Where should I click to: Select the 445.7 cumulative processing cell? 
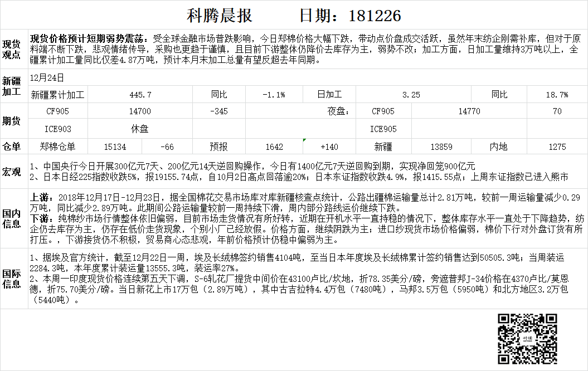140,95
